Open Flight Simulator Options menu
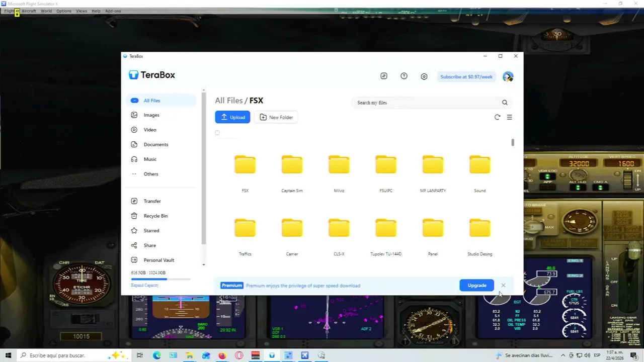 pyautogui.click(x=64, y=11)
